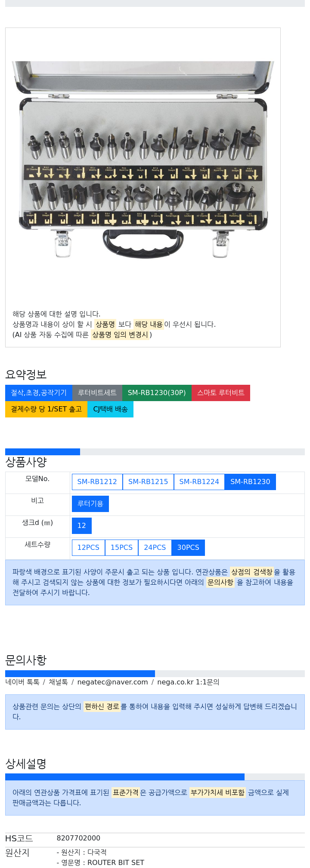Select the highlighted SM-RB1230 model option
Image resolution: width=310 pixels, height=868 pixels.
tap(250, 482)
